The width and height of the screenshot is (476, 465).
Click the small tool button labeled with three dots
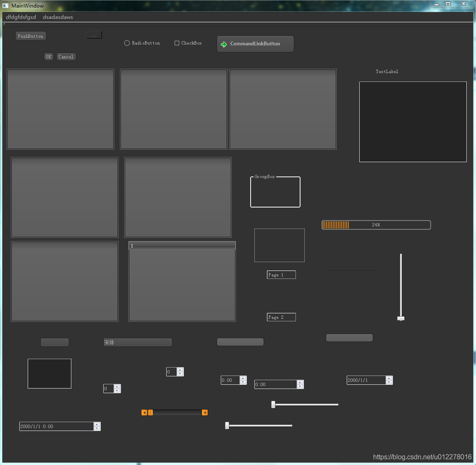(94, 35)
